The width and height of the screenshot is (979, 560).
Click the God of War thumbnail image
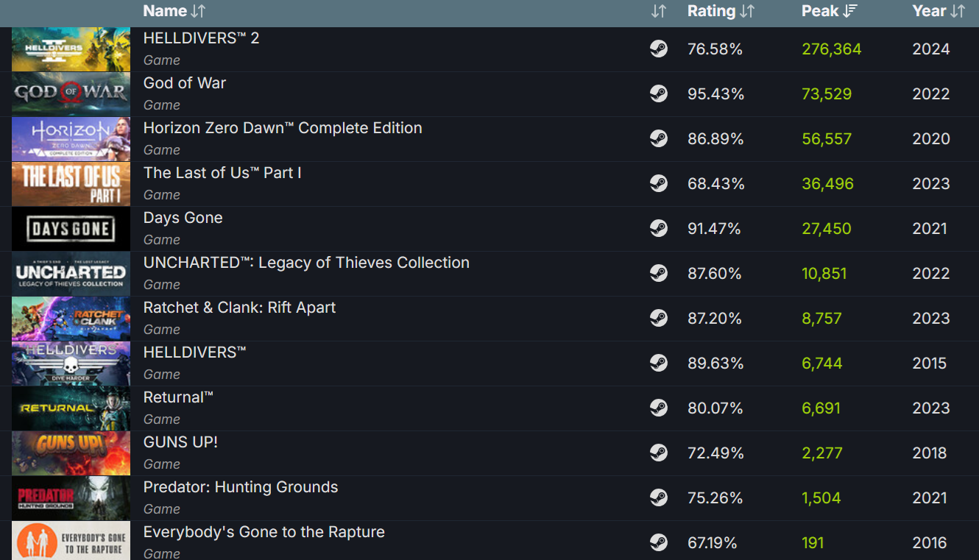(x=71, y=94)
